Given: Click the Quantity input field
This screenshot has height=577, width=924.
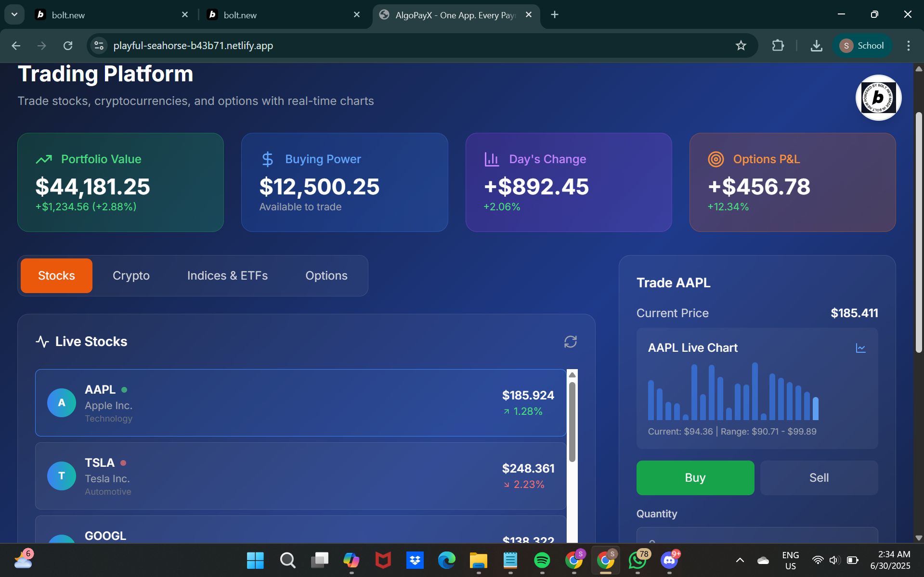Looking at the screenshot, I should click(x=757, y=535).
